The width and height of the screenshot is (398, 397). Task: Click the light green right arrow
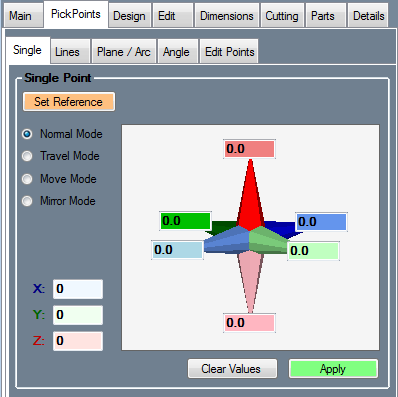268,241
